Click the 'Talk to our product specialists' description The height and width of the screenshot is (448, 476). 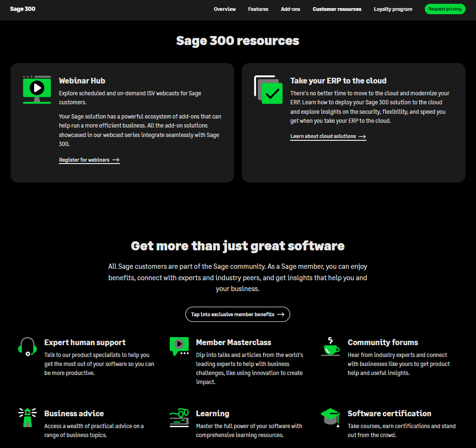[x=99, y=364]
